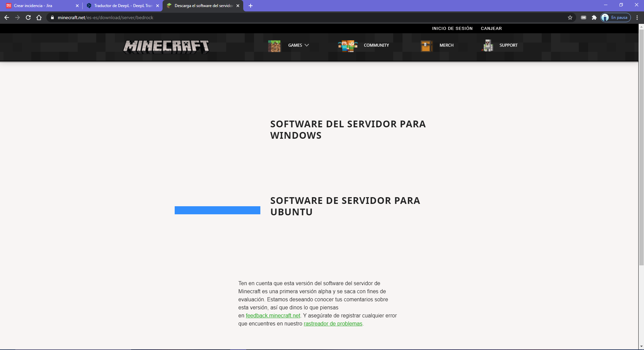Click the 'SOFTWARE DEL SERVIDOR PARA WINDOWS' heading
Screen dimensions: 644x350
[x=348, y=130]
